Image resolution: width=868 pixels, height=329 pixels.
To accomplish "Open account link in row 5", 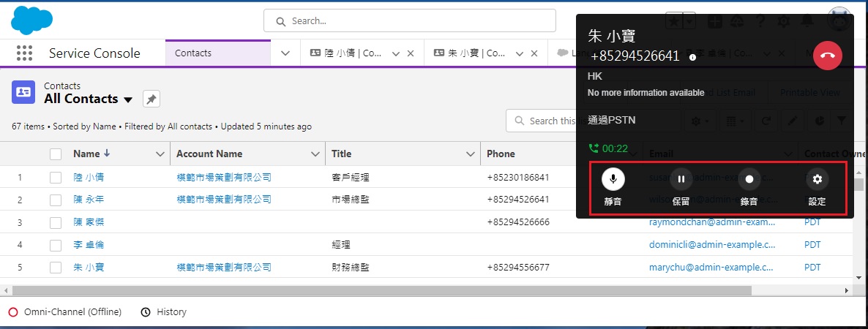I will point(224,268).
